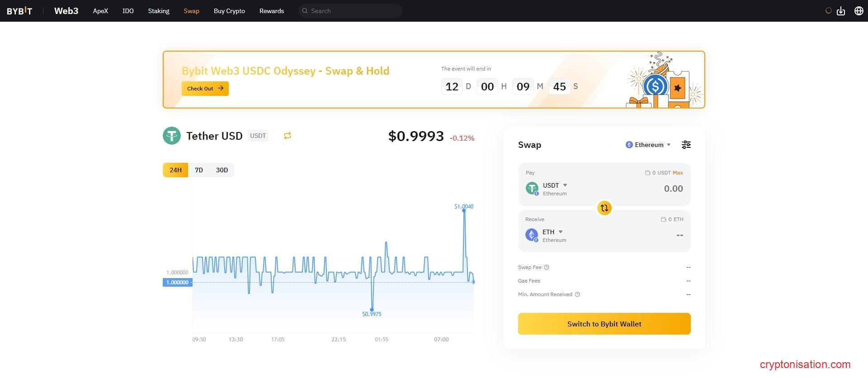Viewport: 868px width, 378px height.
Task: Switch chart range to 7D
Action: (199, 170)
